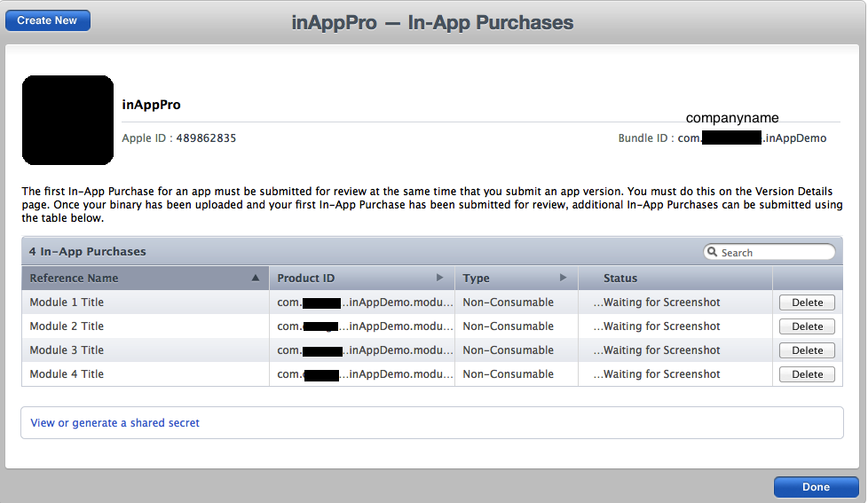Click Waiting for Screenshot status, Module 4 row

[x=657, y=374]
